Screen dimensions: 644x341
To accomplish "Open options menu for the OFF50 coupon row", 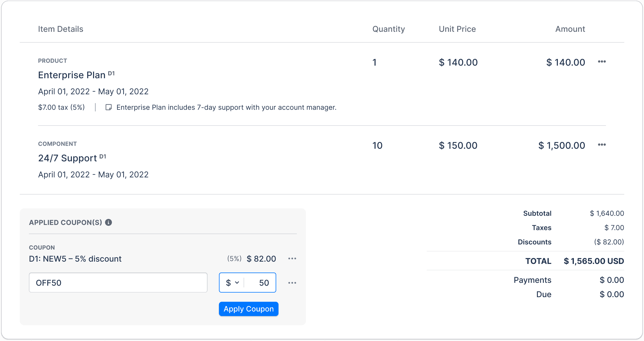I will (x=292, y=283).
